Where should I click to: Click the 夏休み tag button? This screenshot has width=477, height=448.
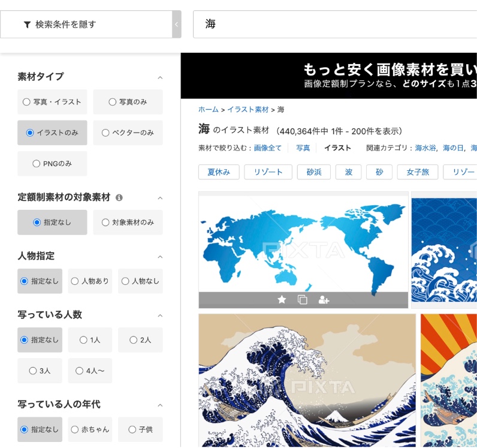click(219, 172)
